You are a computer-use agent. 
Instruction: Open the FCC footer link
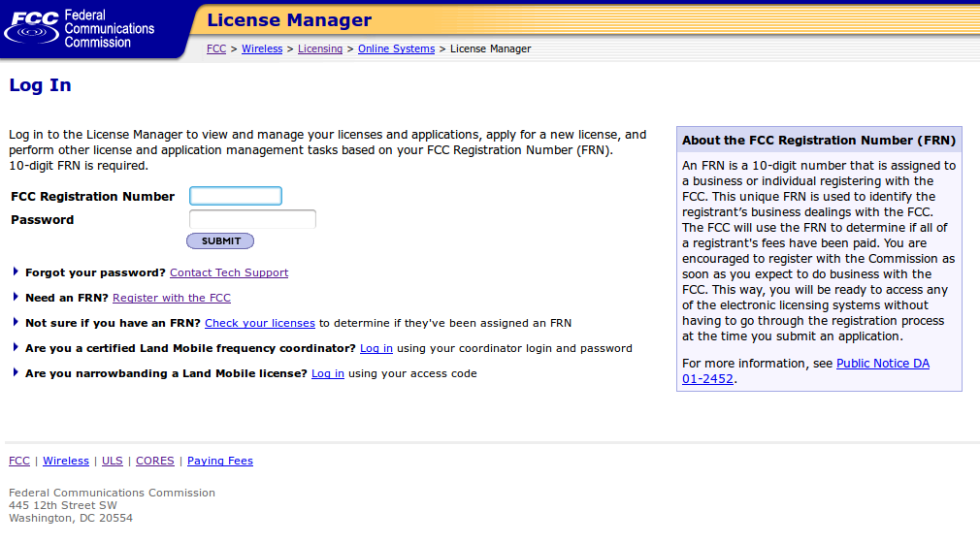pos(19,461)
